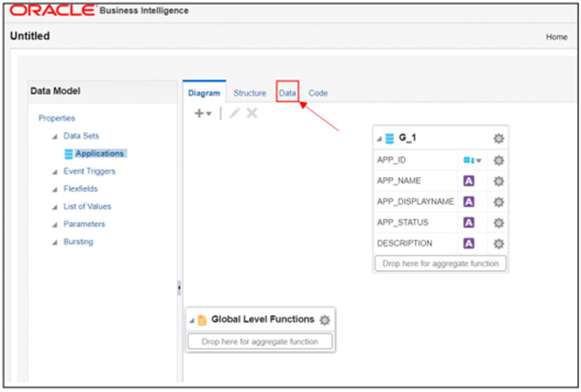This screenshot has width=581, height=392.
Task: Open the DESCRIPTION row gear icon
Action: 499,244
